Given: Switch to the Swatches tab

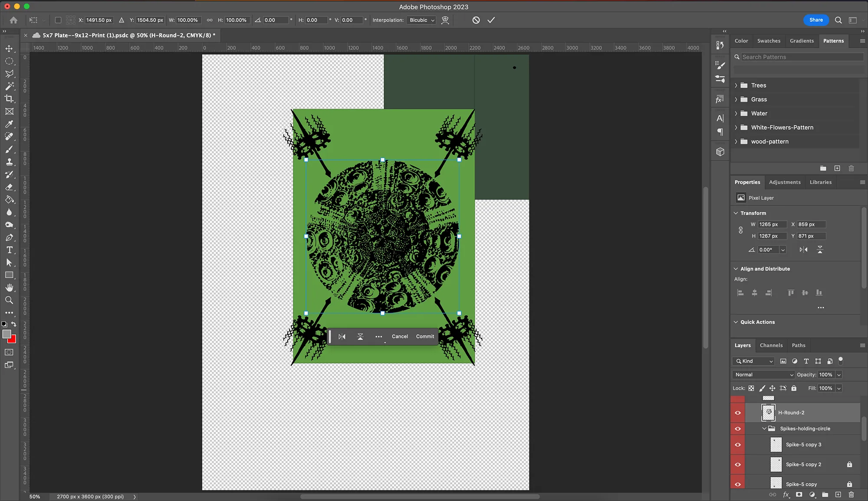Looking at the screenshot, I should 769,41.
